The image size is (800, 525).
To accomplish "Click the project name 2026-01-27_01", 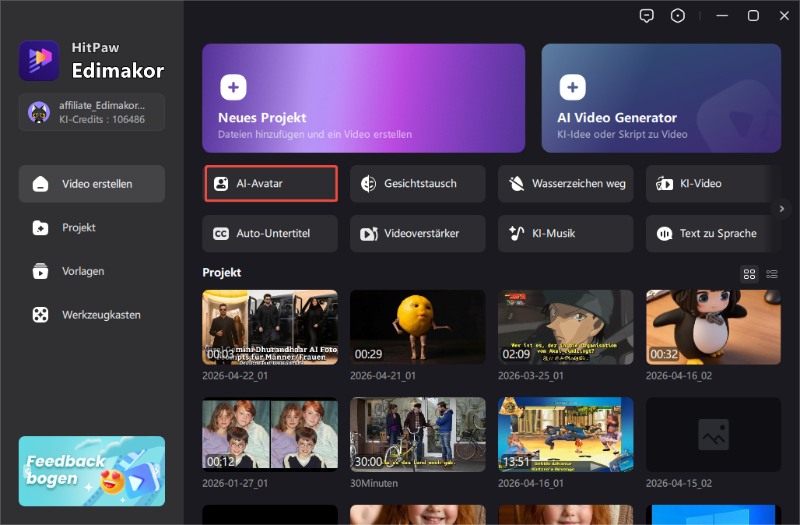I will tap(235, 483).
